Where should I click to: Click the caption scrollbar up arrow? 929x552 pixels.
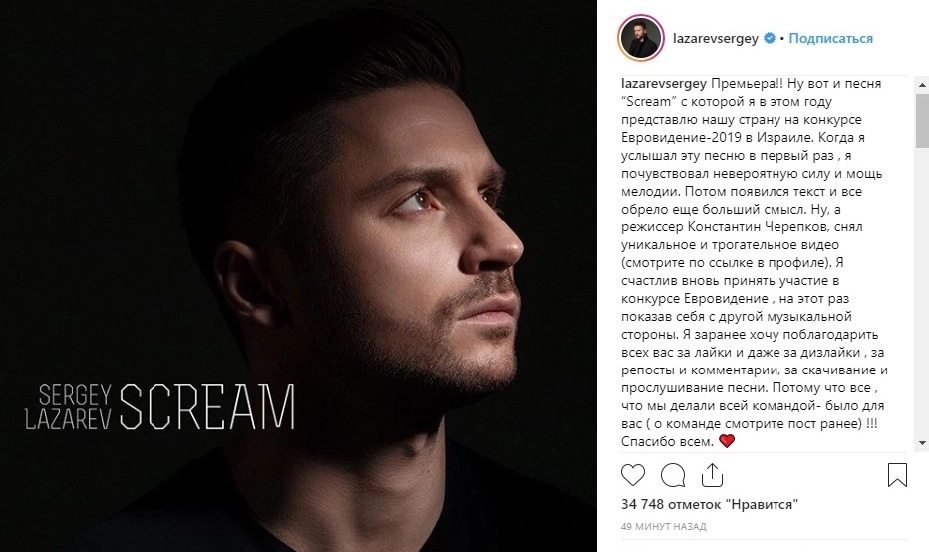click(x=922, y=85)
